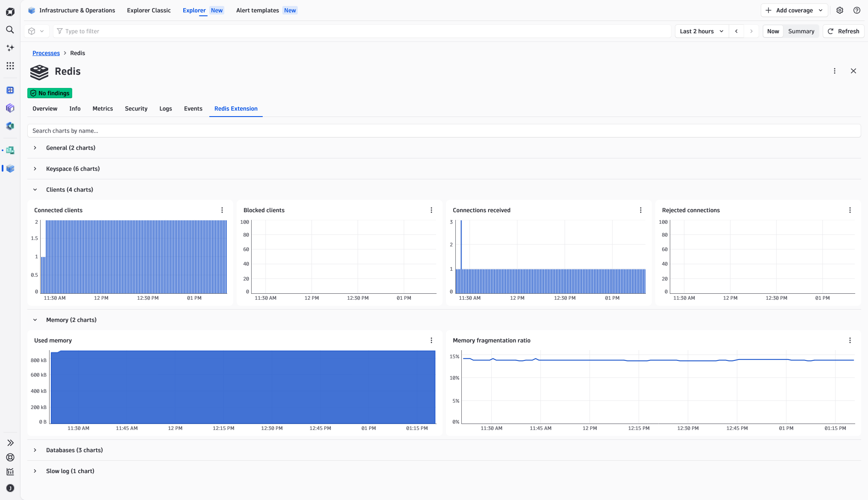
Task: Open the Add coverage dropdown
Action: pos(795,10)
